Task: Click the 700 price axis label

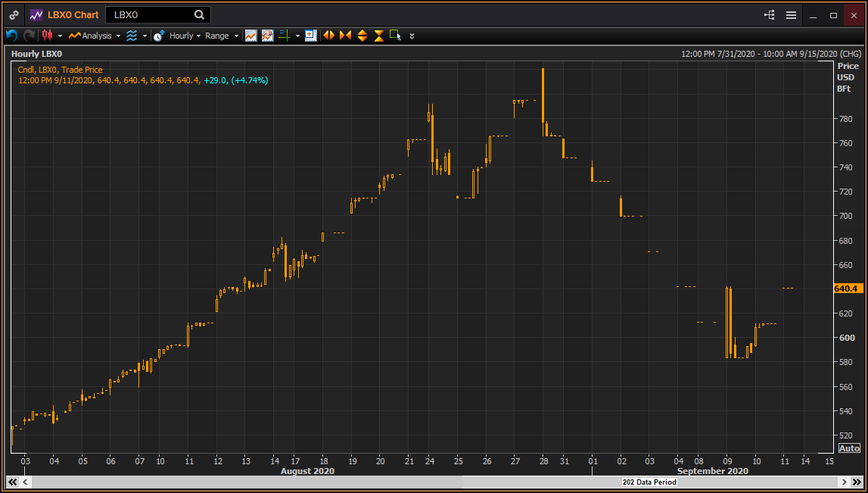Action: (x=845, y=216)
